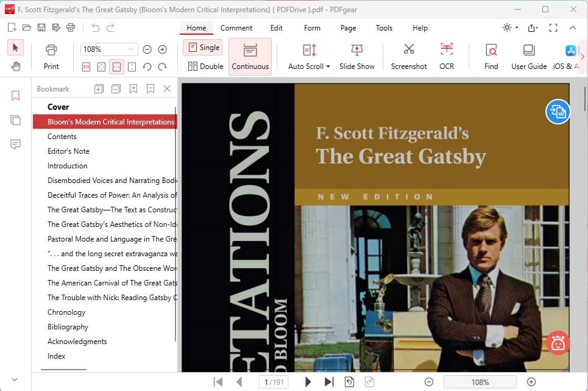This screenshot has width=588, height=391.
Task: Expand all bookmarks
Action: (99, 89)
